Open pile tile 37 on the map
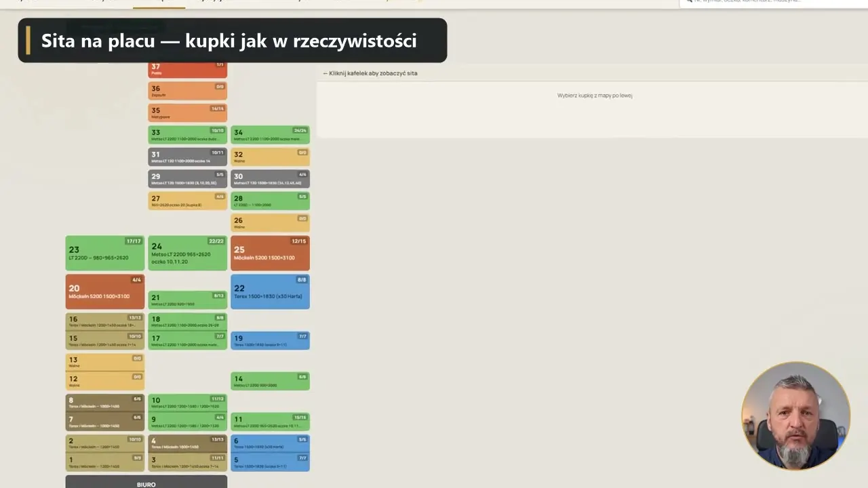Screen dimensions: 868x488 (x=187, y=70)
